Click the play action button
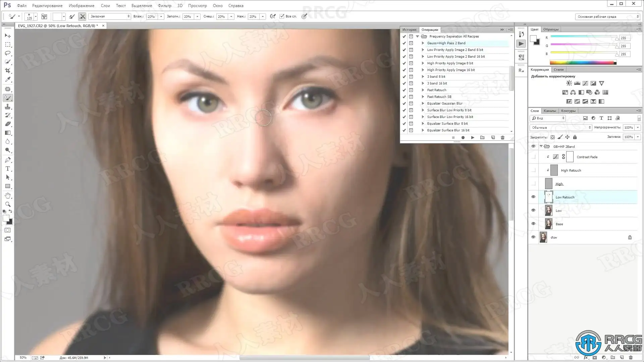Viewport: 644px width, 362px height. (473, 137)
